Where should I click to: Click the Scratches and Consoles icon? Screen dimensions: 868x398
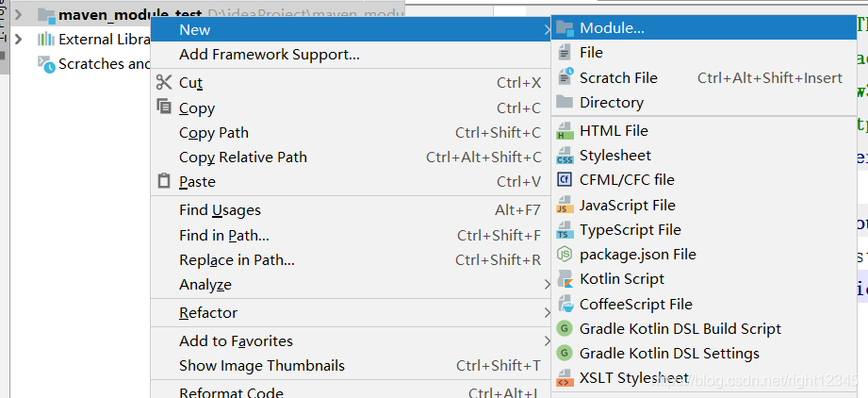(46, 64)
